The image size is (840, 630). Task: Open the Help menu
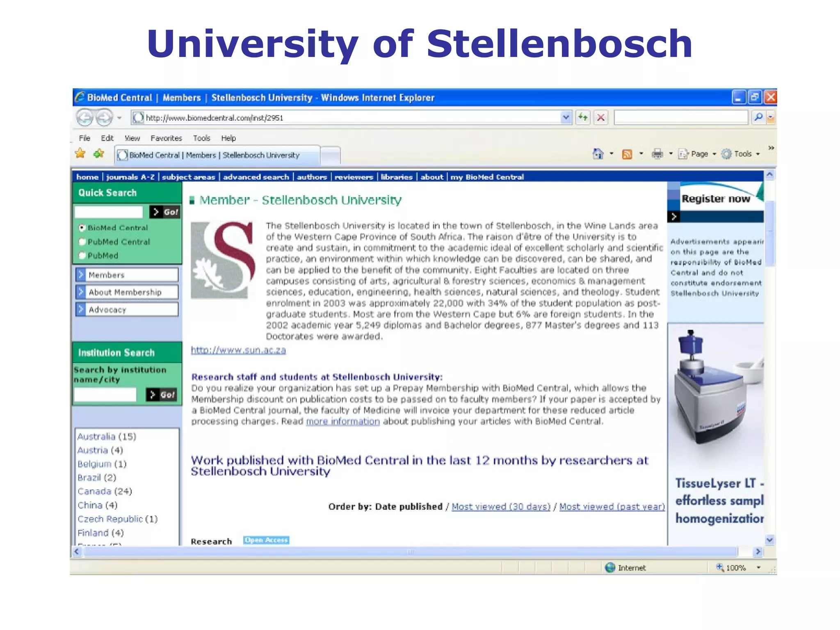228,138
